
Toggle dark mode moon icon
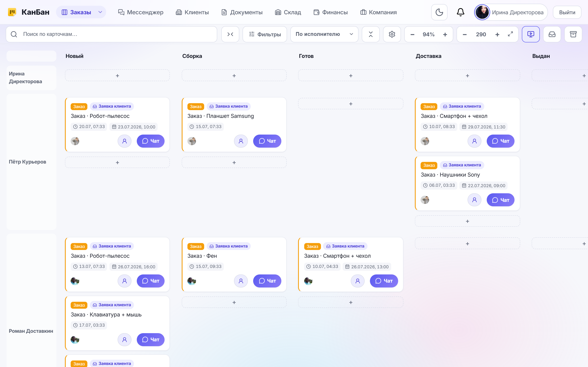click(x=439, y=12)
